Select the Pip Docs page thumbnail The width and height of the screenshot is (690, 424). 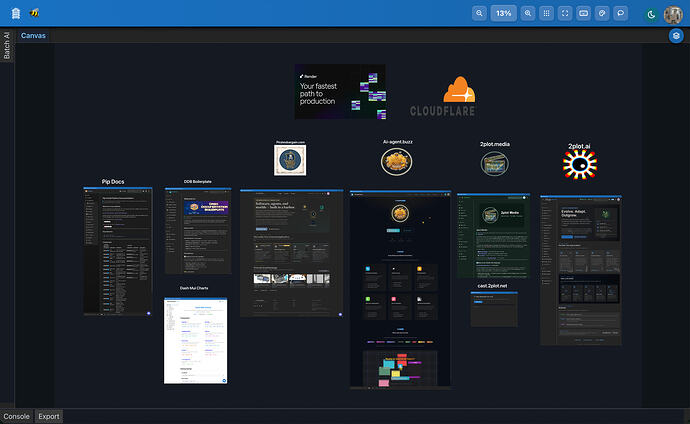[x=118, y=251]
